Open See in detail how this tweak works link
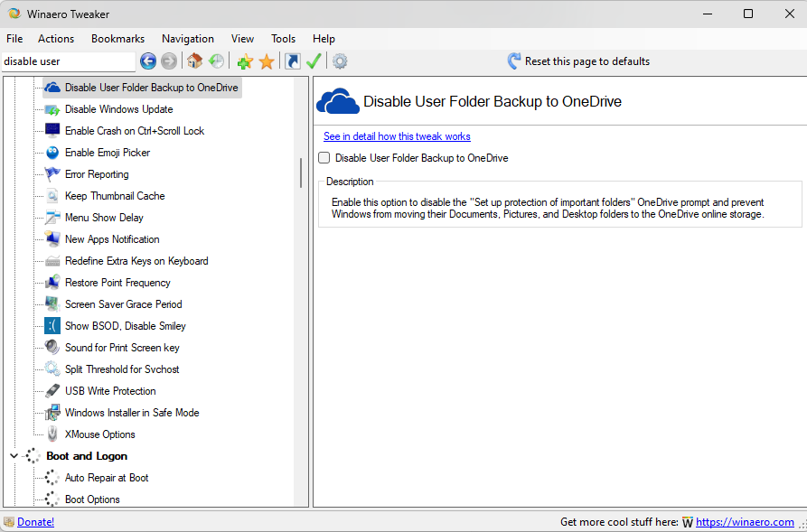807x532 pixels. coord(397,136)
